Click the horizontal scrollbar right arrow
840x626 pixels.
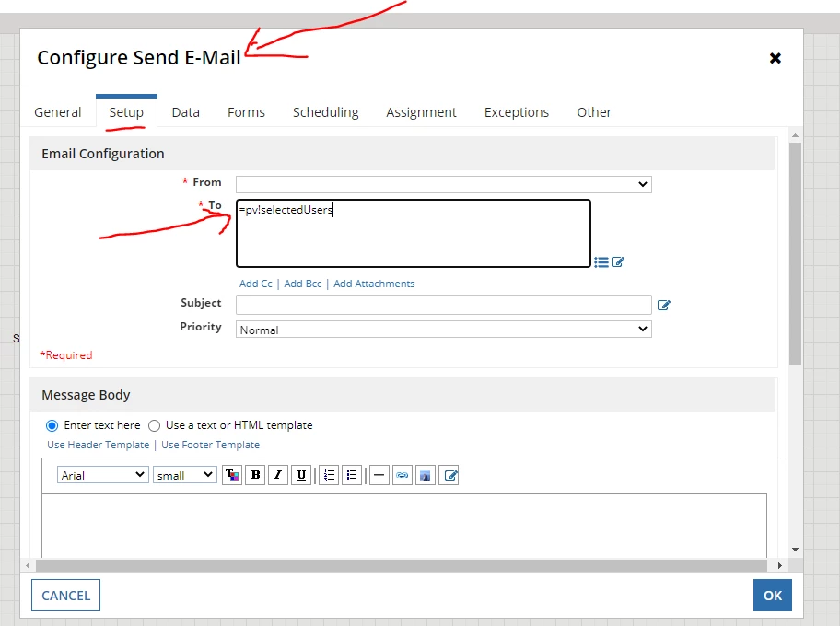click(779, 565)
